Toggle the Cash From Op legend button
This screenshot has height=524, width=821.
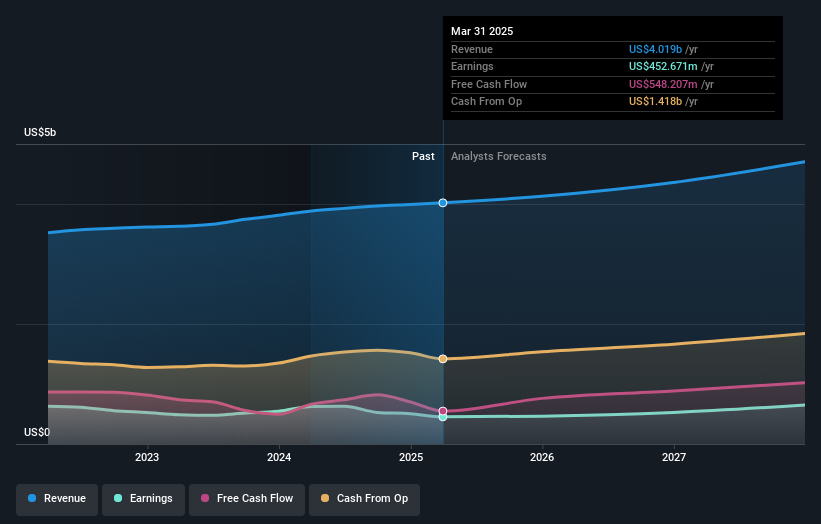[364, 499]
